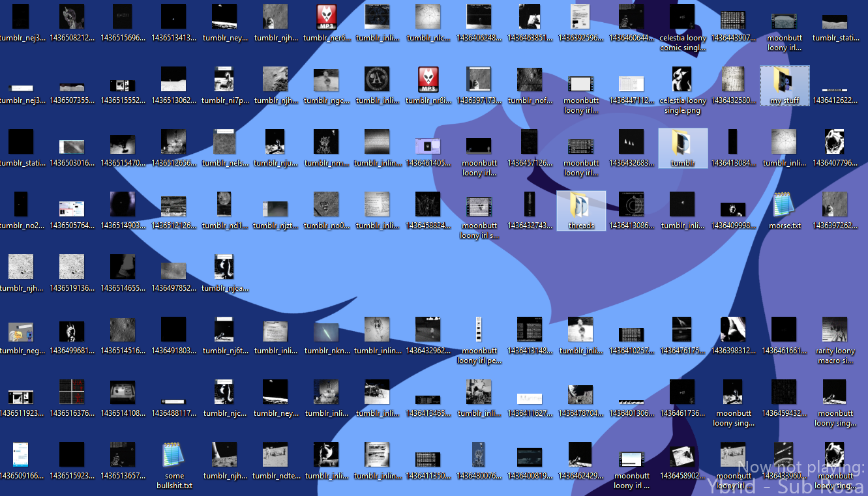The height and width of the screenshot is (496, 868).
Task: Select the 1436519136 image thumbnail
Action: coord(72,267)
